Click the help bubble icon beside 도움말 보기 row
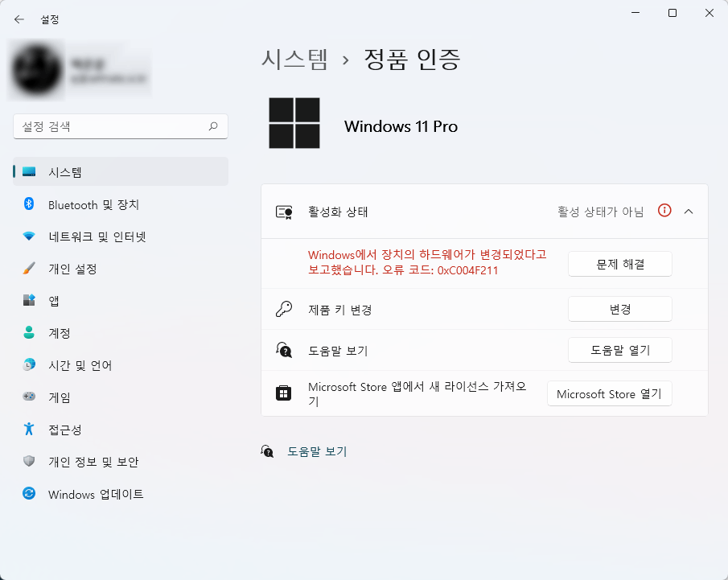 pos(284,350)
